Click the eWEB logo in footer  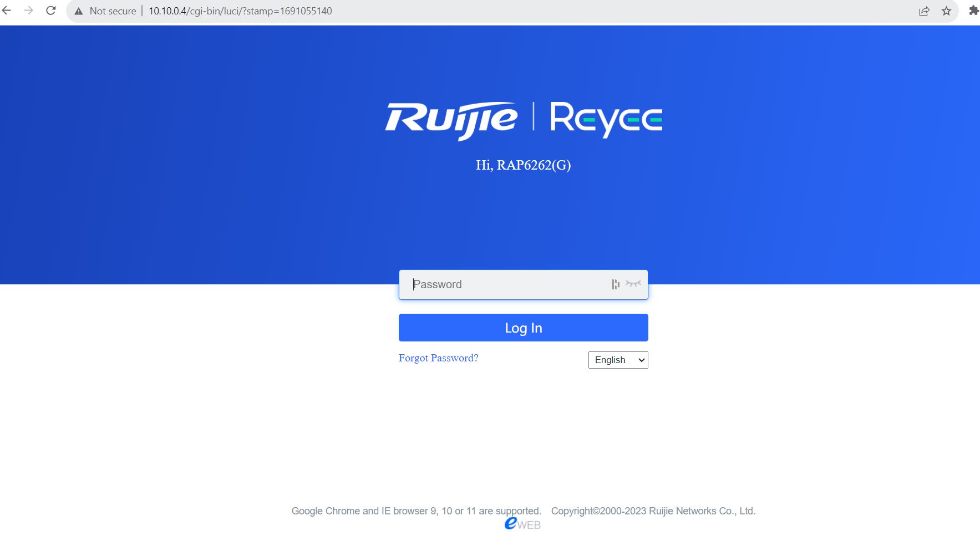[x=522, y=524]
